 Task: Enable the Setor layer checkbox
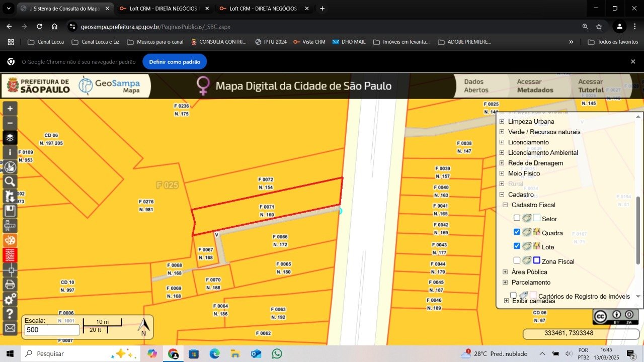[517, 218]
